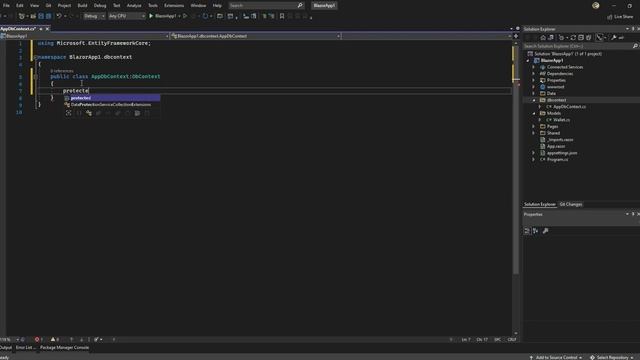Screen dimensions: 640x360
Task: Select App.razor in Solution Explorer
Action: 556,146
